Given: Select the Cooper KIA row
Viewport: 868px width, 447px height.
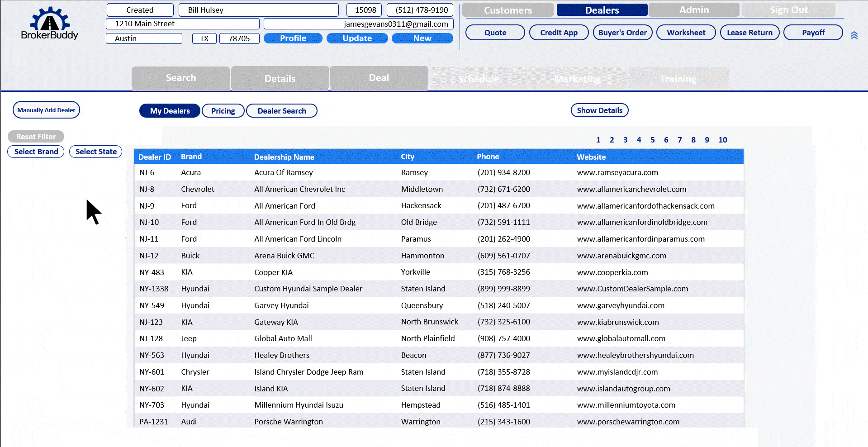Looking at the screenshot, I should pyautogui.click(x=439, y=272).
